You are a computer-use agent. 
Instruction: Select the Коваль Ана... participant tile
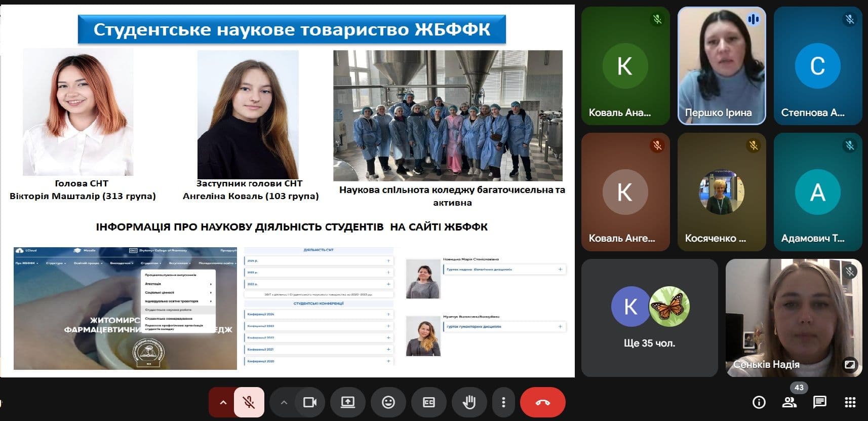coord(625,65)
